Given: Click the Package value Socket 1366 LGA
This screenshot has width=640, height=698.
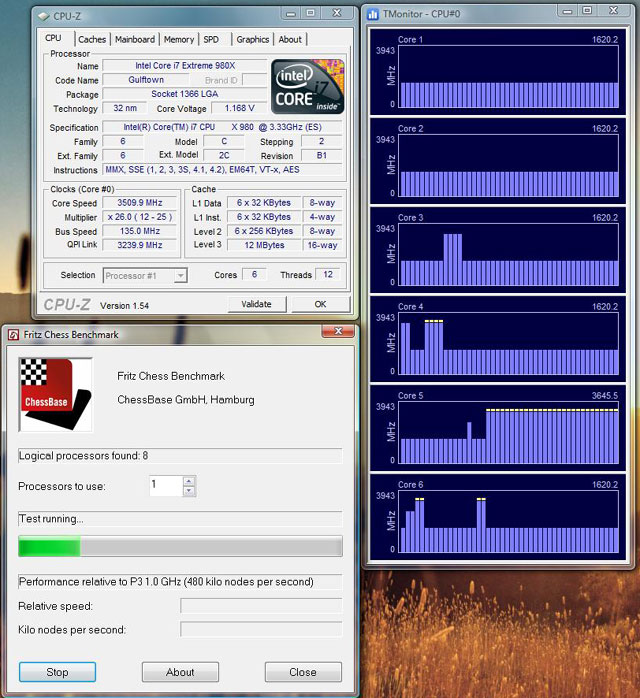Looking at the screenshot, I should (185, 94).
